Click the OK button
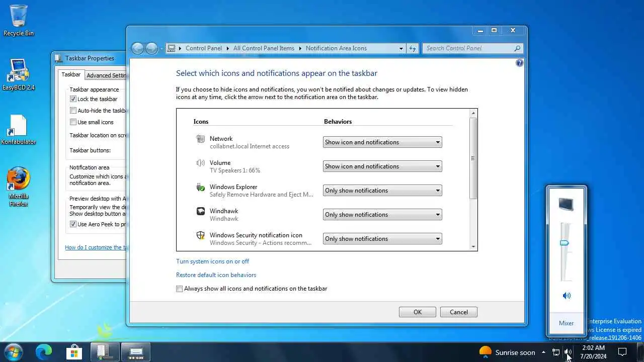The width and height of the screenshot is (644, 362). tap(418, 312)
